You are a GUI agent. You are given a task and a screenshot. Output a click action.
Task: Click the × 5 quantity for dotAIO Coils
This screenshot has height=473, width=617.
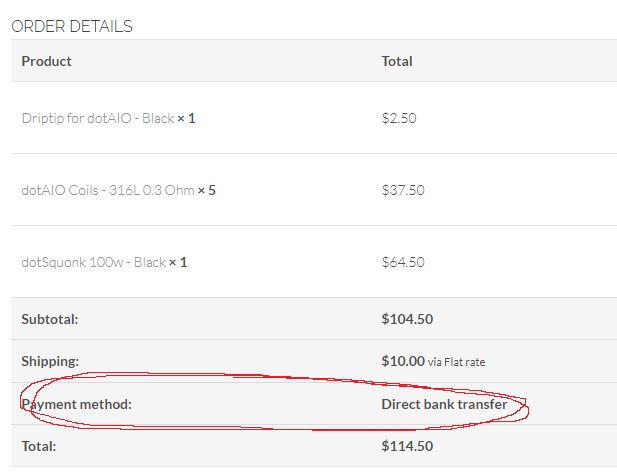coord(207,190)
